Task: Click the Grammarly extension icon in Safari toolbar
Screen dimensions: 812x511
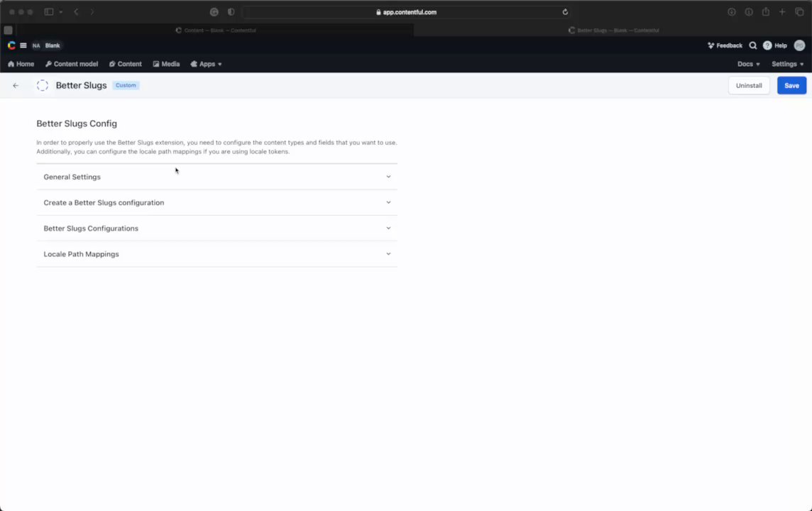Action: coord(214,12)
